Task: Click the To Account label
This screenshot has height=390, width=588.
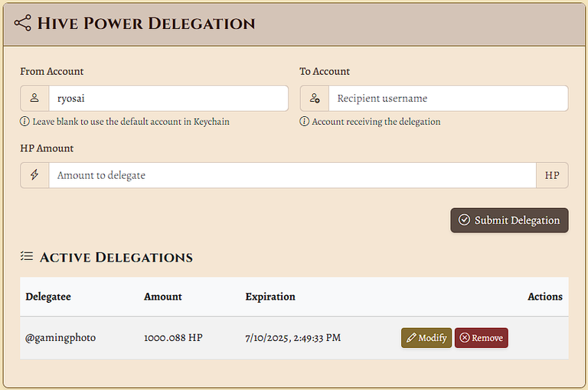Action: coord(325,71)
